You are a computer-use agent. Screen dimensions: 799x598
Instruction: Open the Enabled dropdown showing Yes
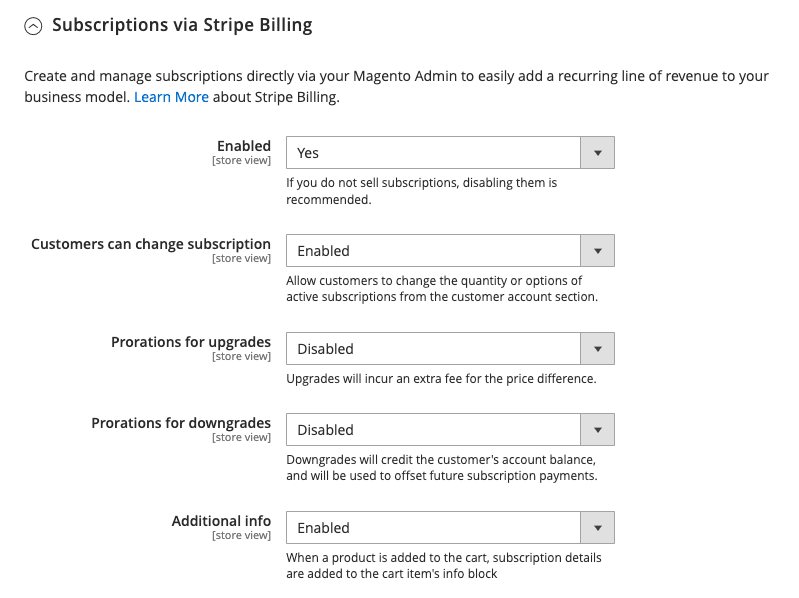click(450, 152)
